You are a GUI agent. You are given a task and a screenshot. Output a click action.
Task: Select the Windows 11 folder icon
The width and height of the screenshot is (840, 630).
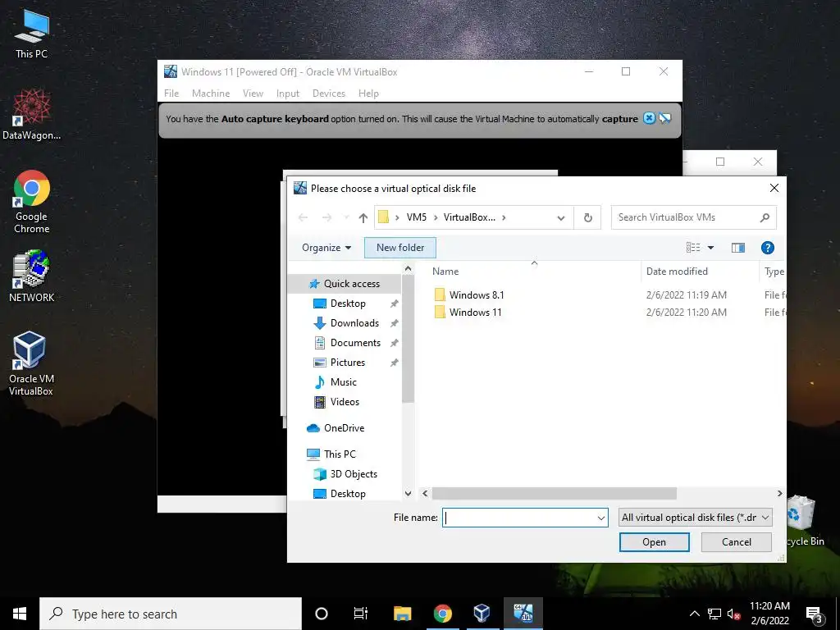[440, 312]
